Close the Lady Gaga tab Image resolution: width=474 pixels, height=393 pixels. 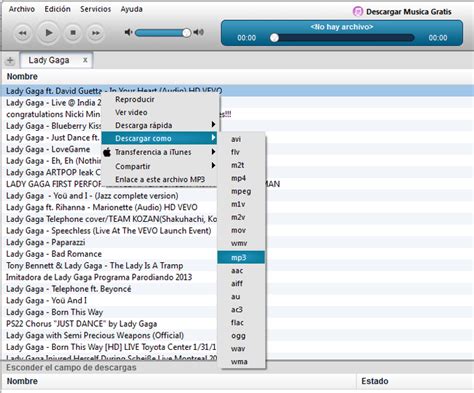click(x=85, y=60)
